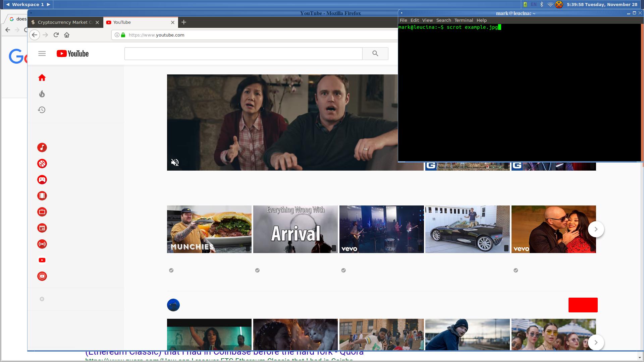
Task: Click the green padlock in URL bar
Action: (x=123, y=35)
